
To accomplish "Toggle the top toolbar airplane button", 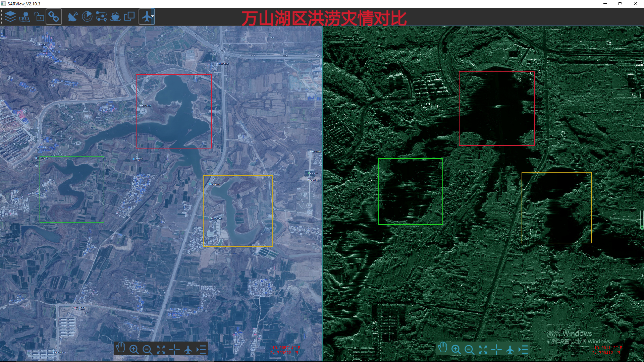I will point(146,16).
